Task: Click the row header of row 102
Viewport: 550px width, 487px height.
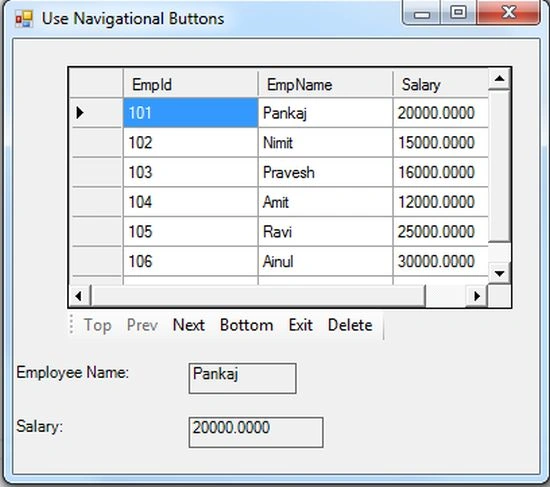Action: pos(96,142)
